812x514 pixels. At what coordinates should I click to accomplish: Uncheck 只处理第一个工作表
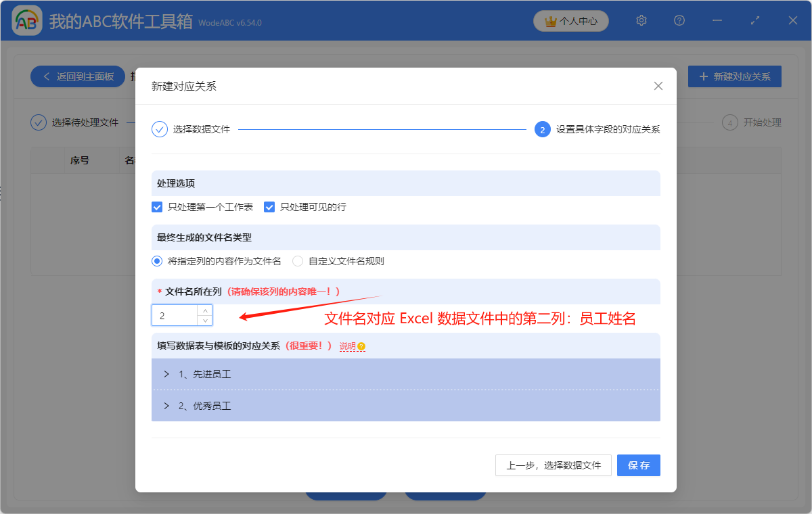pos(157,206)
